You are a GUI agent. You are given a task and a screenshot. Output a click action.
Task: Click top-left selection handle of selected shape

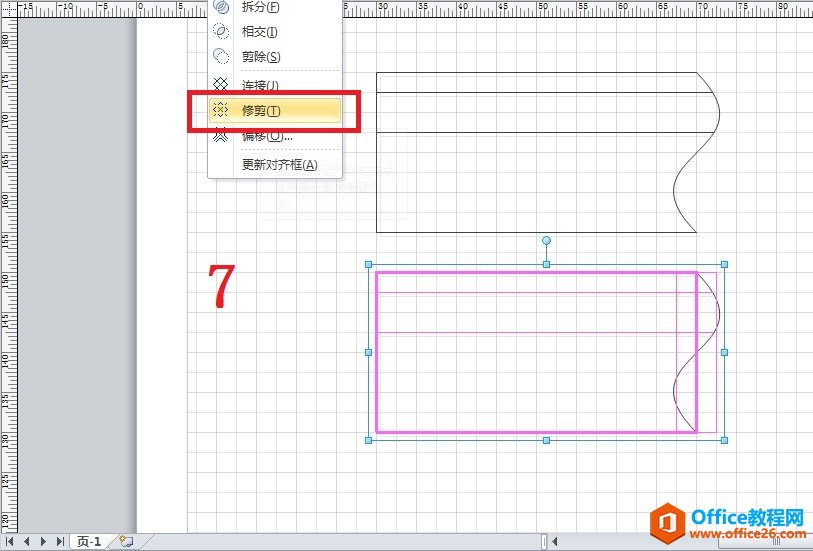369,264
